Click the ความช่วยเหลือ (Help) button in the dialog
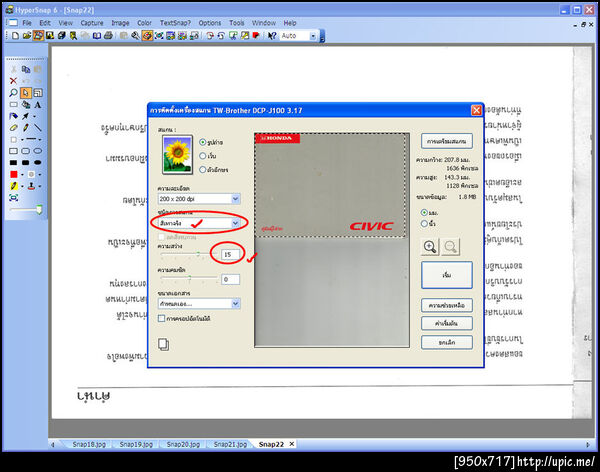This screenshot has width=600, height=472. click(x=447, y=305)
